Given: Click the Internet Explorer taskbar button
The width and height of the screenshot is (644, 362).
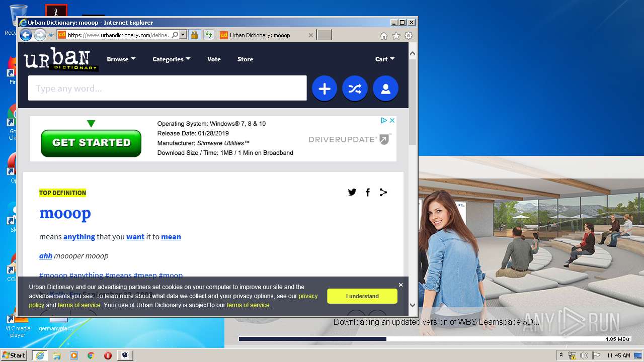Looking at the screenshot, I should click(x=39, y=355).
